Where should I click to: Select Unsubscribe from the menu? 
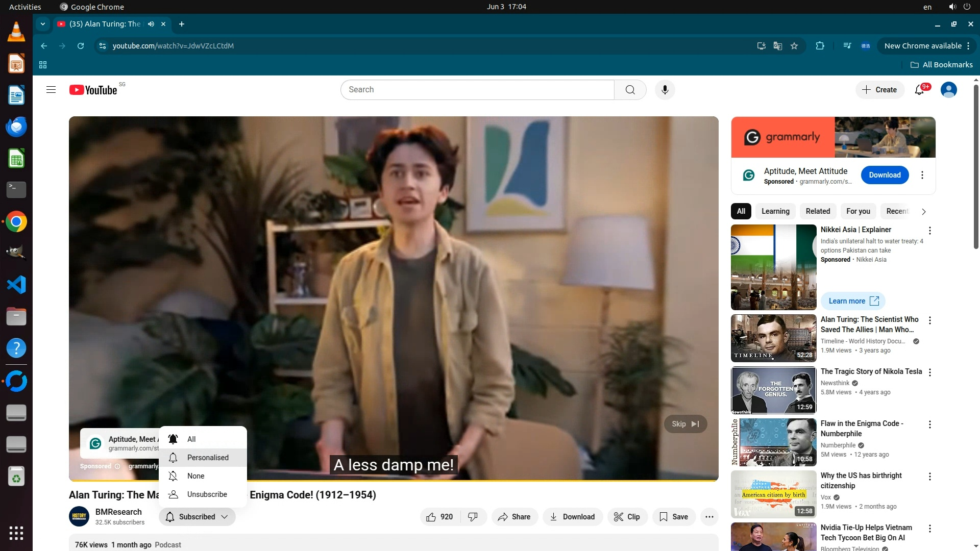click(x=207, y=494)
